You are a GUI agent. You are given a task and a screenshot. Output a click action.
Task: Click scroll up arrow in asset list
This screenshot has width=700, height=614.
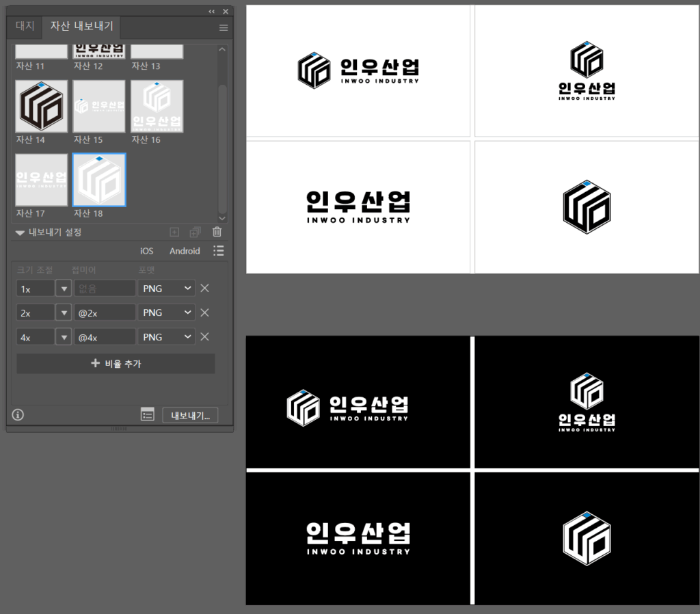click(x=222, y=49)
